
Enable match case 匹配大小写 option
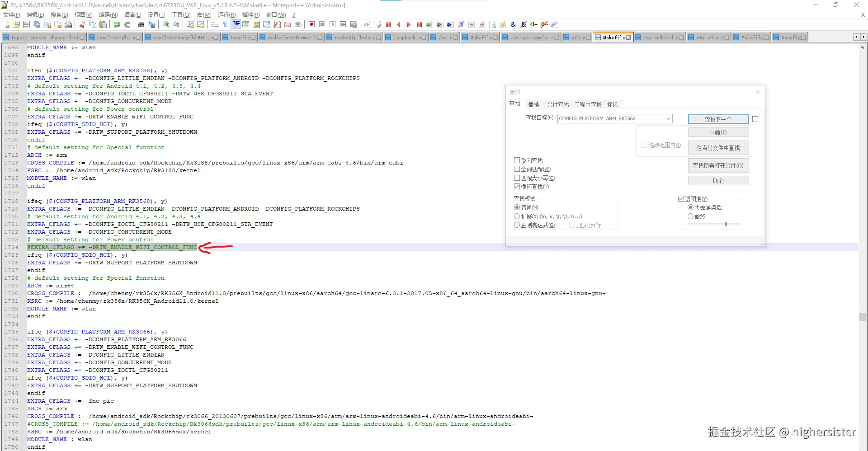[x=517, y=178]
